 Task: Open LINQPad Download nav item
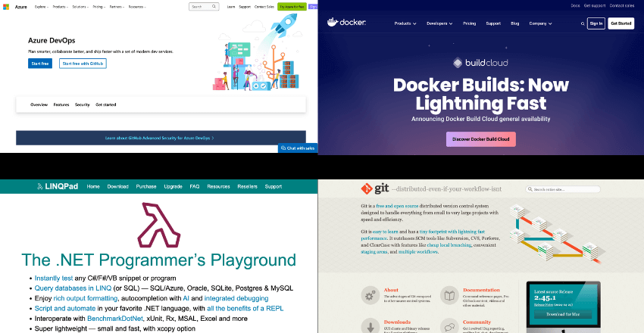coord(118,187)
